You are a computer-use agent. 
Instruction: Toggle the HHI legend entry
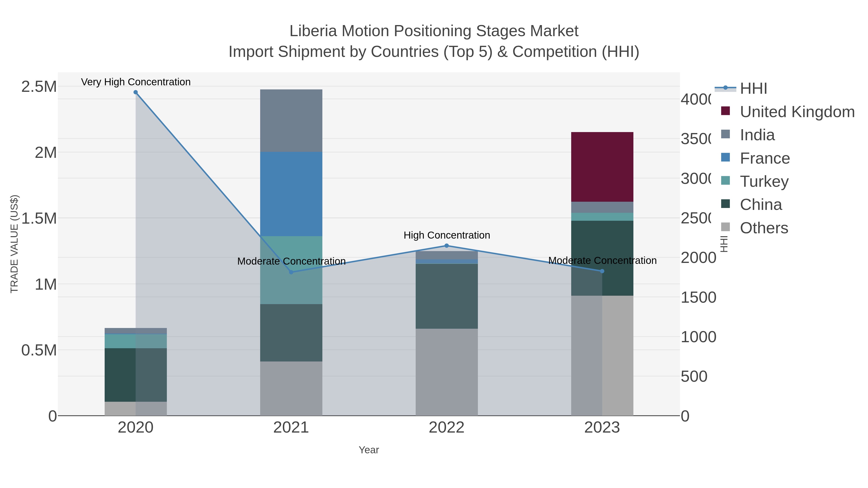click(x=741, y=89)
